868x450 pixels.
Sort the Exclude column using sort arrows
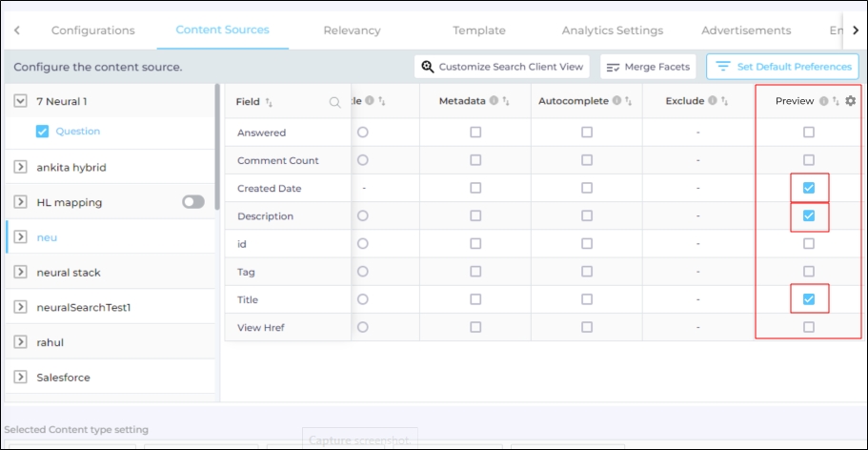tap(724, 101)
